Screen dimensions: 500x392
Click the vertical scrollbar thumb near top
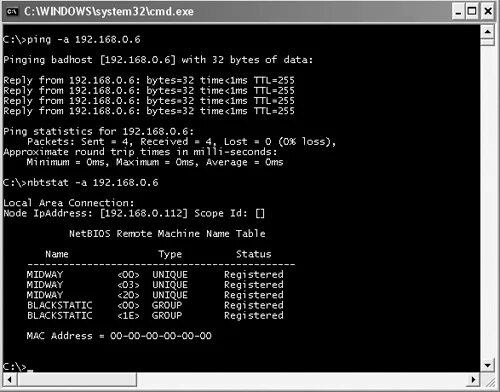click(488, 42)
